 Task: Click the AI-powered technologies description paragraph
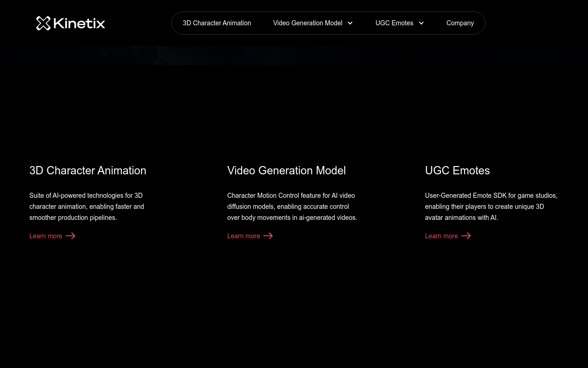(x=87, y=207)
